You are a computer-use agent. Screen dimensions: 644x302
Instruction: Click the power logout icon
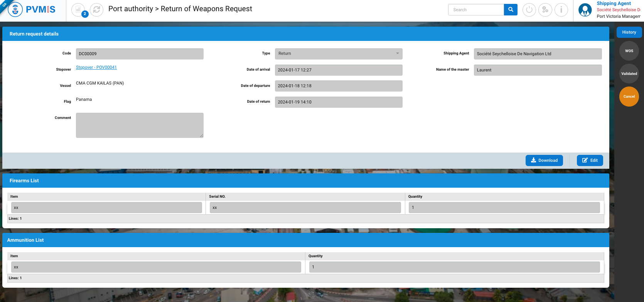[x=529, y=10]
